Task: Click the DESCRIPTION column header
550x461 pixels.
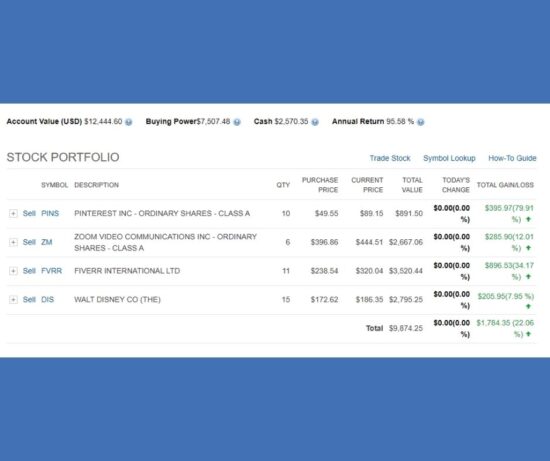Action: coord(96,185)
